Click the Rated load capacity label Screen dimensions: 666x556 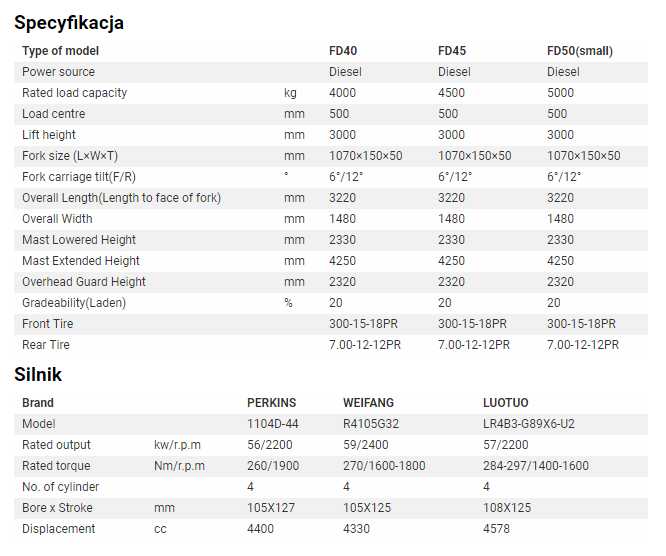pyautogui.click(x=74, y=93)
